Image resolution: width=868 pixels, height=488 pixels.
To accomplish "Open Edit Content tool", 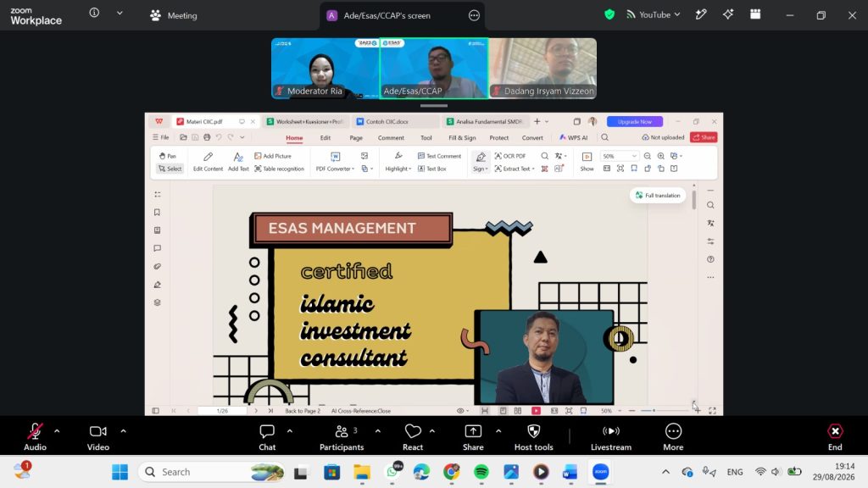I will point(208,162).
